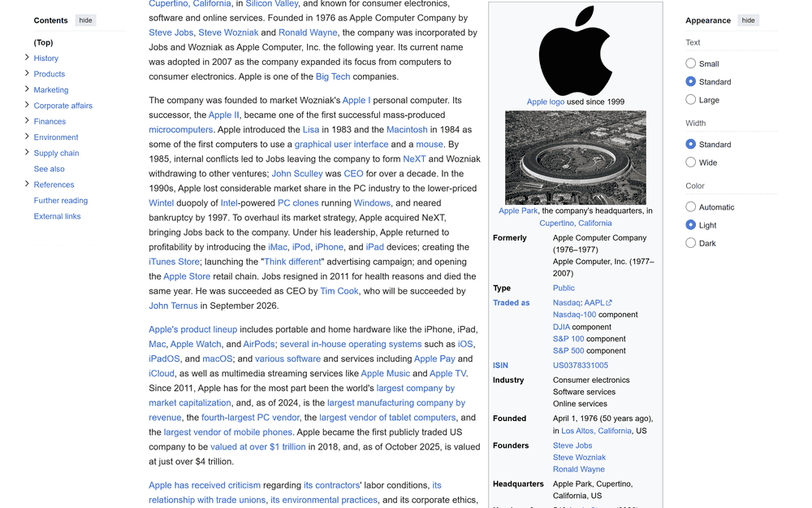Click the external link icon next to AAPL
This screenshot has width=812, height=508.
[609, 302]
